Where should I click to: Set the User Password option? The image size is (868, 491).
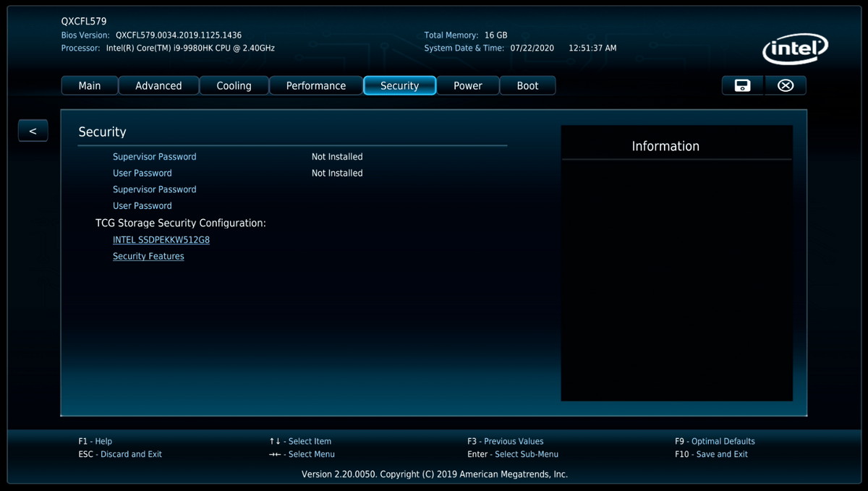142,206
